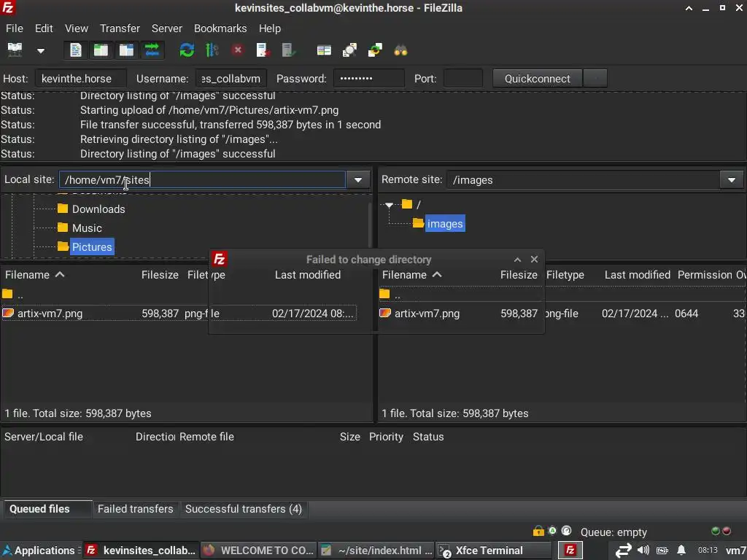Toggle the remote directory tree display
This screenshot has width=747, height=560.
coord(126,50)
